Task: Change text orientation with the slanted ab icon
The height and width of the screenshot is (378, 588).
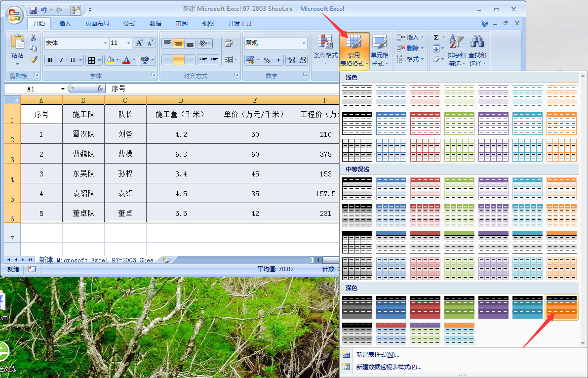Action: [x=203, y=43]
